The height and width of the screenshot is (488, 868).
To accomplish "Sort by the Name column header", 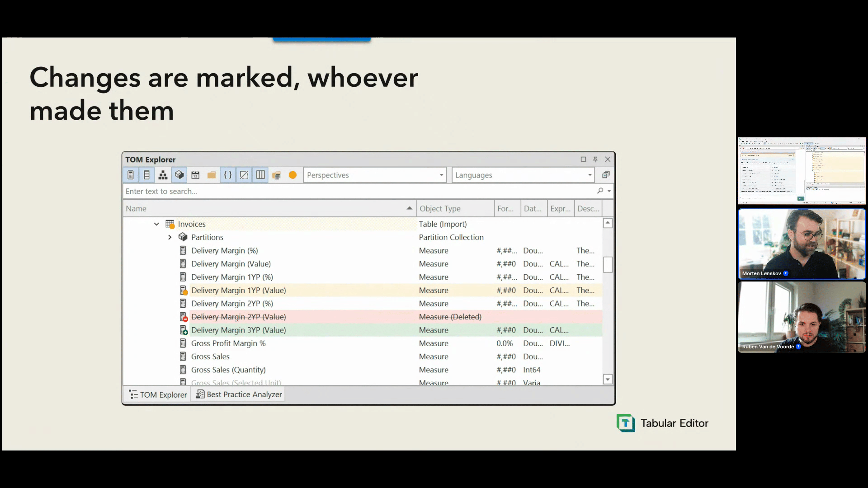I will pos(269,208).
